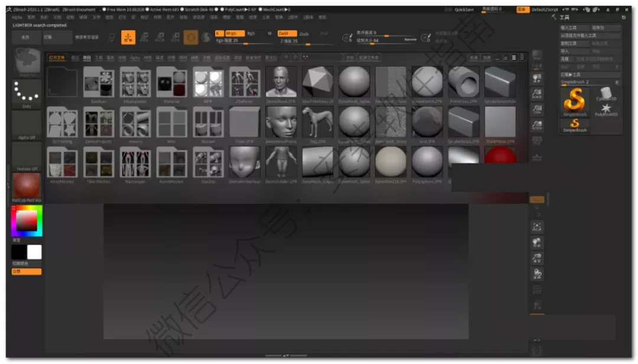The width and height of the screenshot is (638, 364).
Task: Select the large SimpleBrush tool icon
Action: click(x=575, y=101)
